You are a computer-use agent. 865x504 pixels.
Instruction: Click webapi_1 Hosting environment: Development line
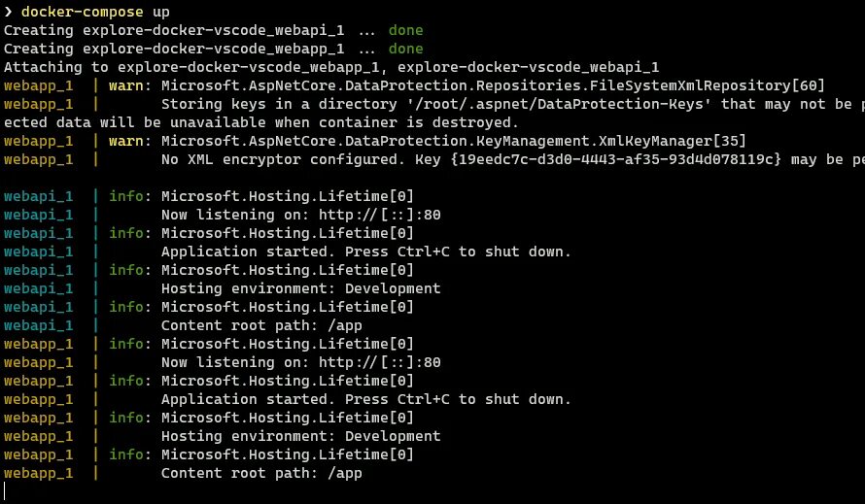click(300, 288)
